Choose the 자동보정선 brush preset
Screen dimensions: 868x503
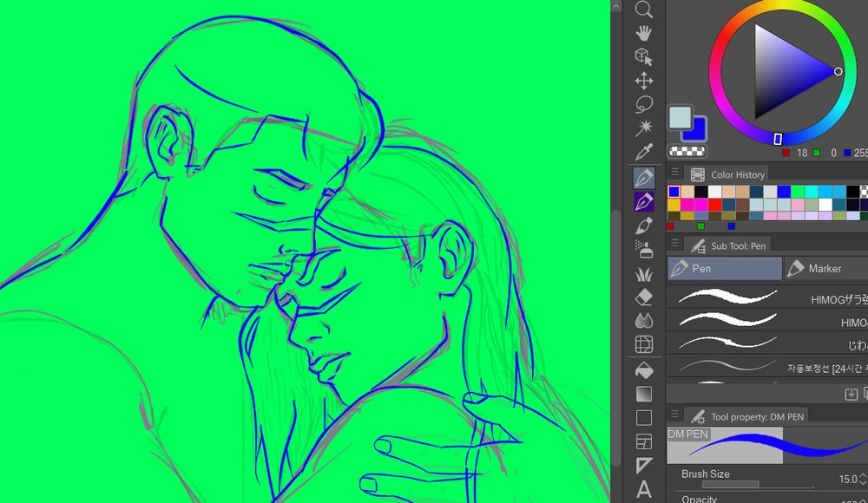(764, 367)
